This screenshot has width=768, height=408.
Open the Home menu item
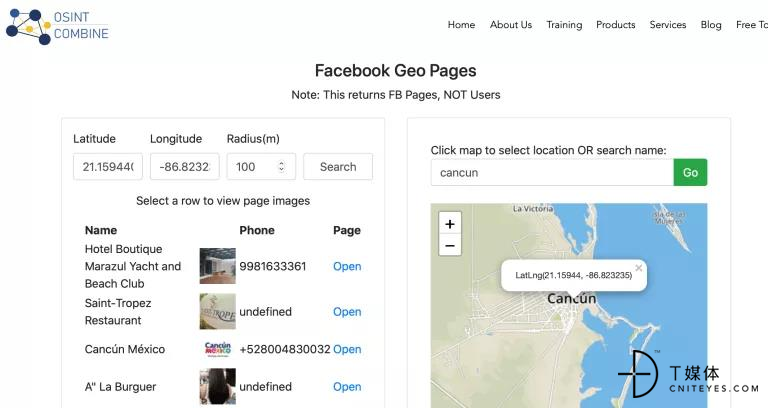coord(461,24)
